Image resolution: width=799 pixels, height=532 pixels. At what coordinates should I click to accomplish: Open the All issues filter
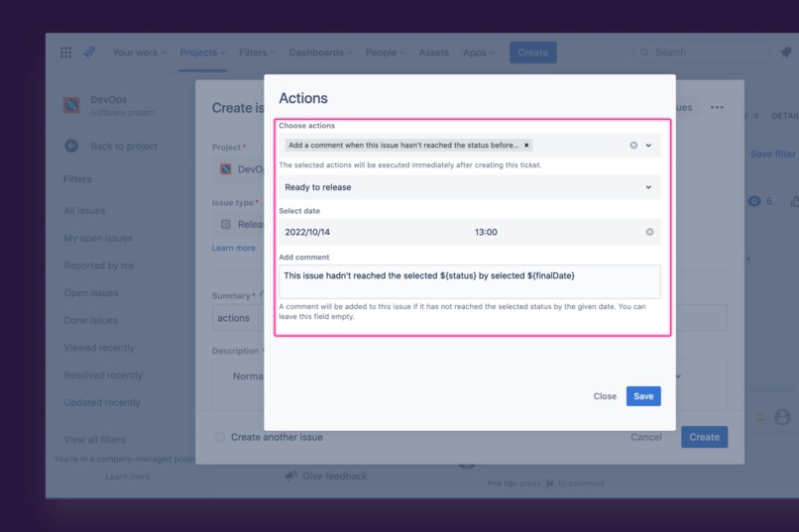pos(84,211)
